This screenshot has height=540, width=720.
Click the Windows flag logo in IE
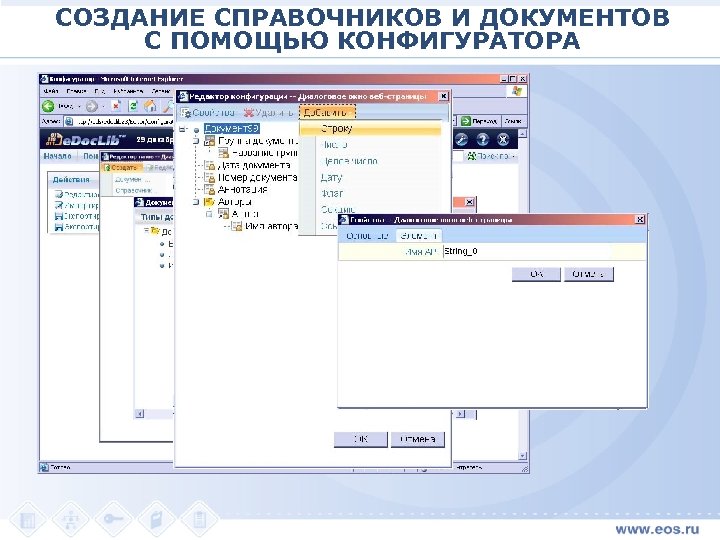(x=517, y=91)
